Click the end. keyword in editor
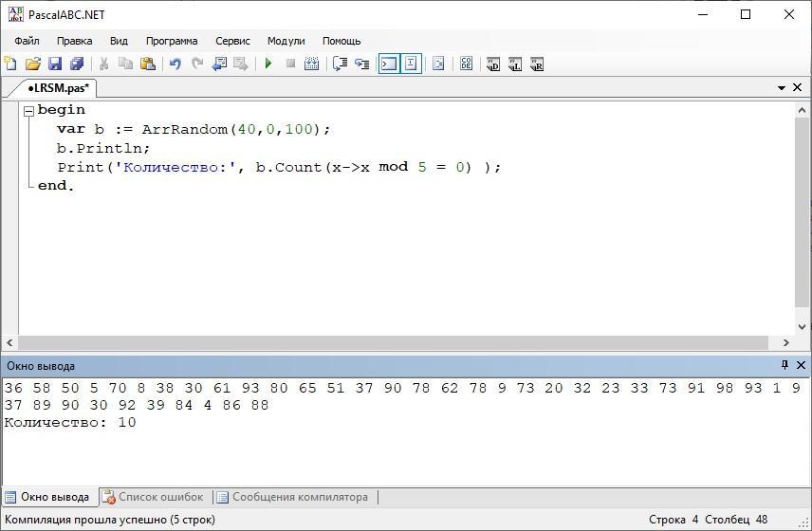812x531 pixels. pos(56,186)
